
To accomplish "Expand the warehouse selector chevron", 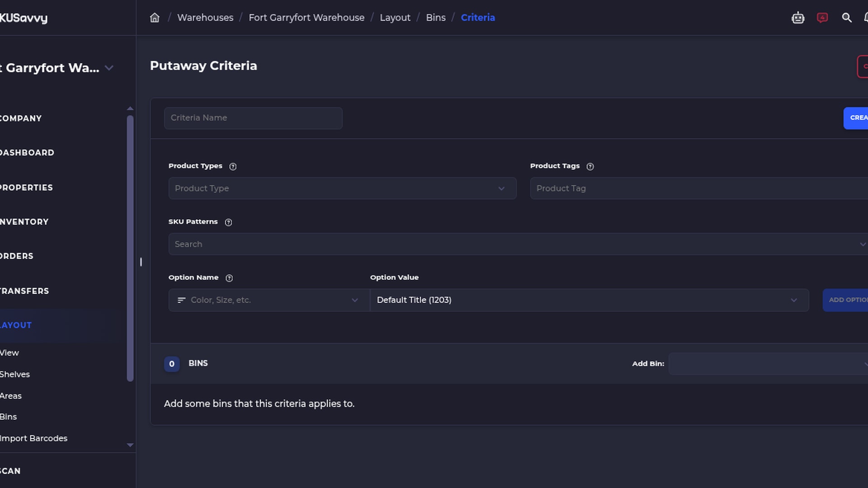I will [109, 68].
